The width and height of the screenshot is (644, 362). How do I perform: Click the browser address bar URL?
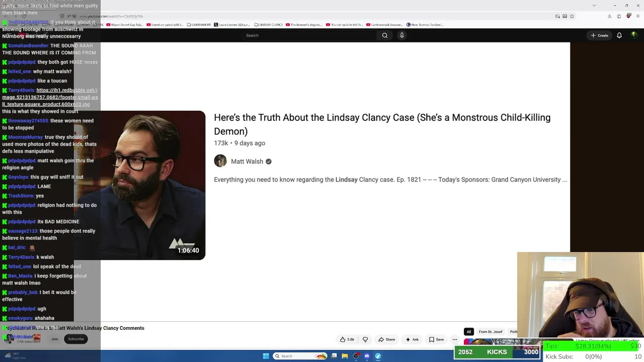(112, 16)
